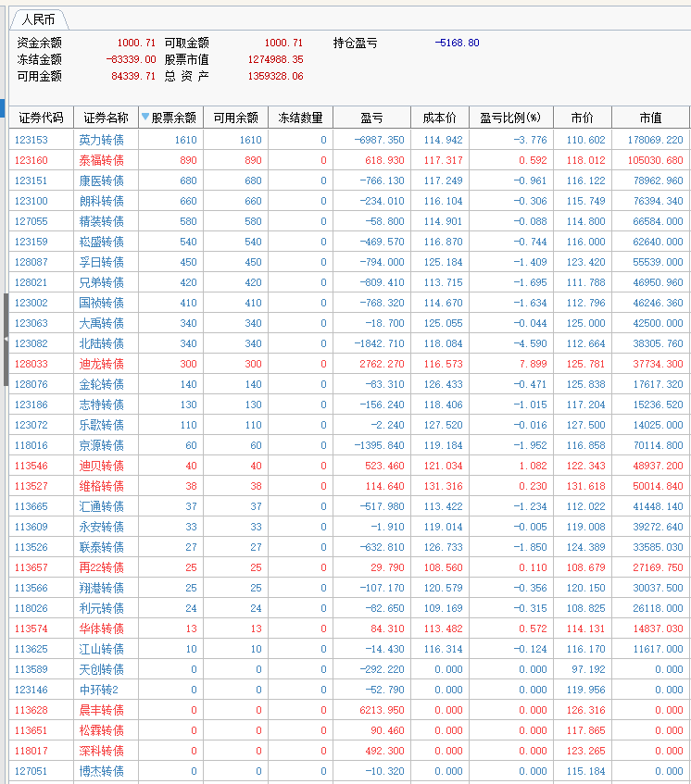Select the 人民币 tab
The height and width of the screenshot is (784, 691).
pos(38,19)
